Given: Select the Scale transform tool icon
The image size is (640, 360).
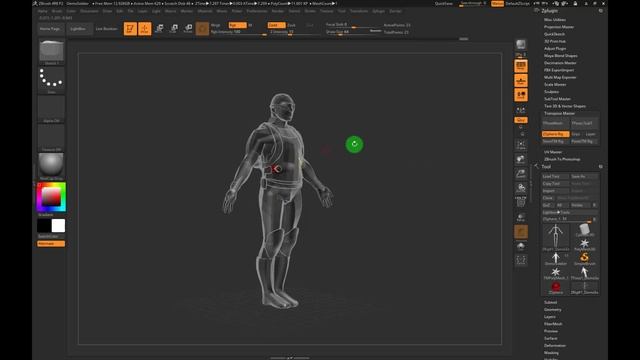Looking at the screenshot, I should tap(173, 28).
